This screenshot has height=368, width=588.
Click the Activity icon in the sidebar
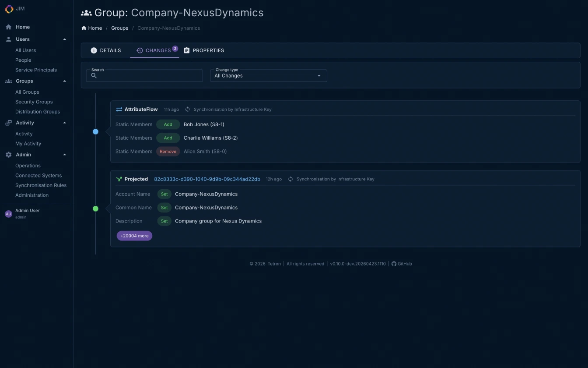pos(8,123)
